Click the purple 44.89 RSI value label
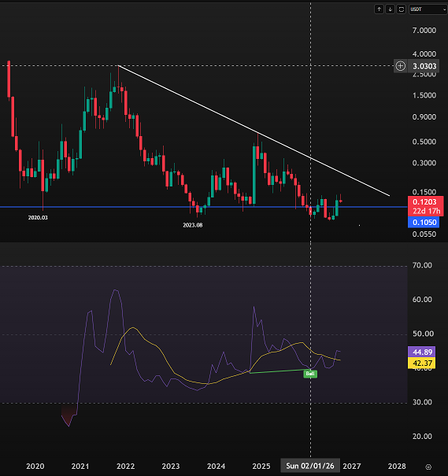The image size is (448, 476). [x=422, y=352]
